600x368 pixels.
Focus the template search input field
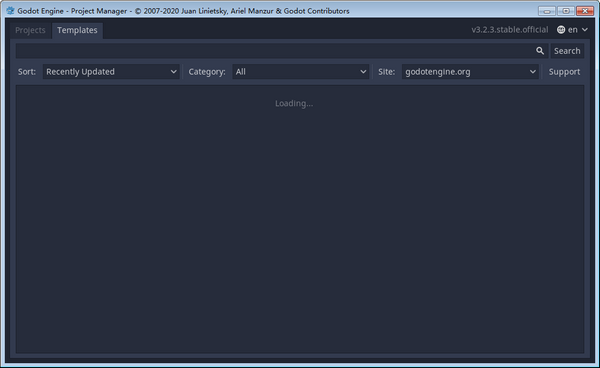coord(282,51)
